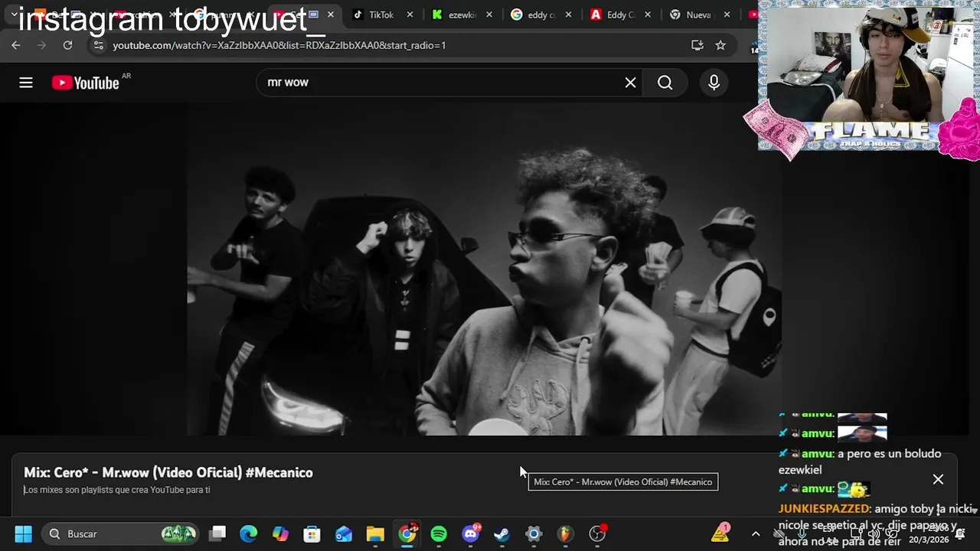Open Steam from the taskbar
This screenshot has height=551, width=980.
click(x=501, y=534)
